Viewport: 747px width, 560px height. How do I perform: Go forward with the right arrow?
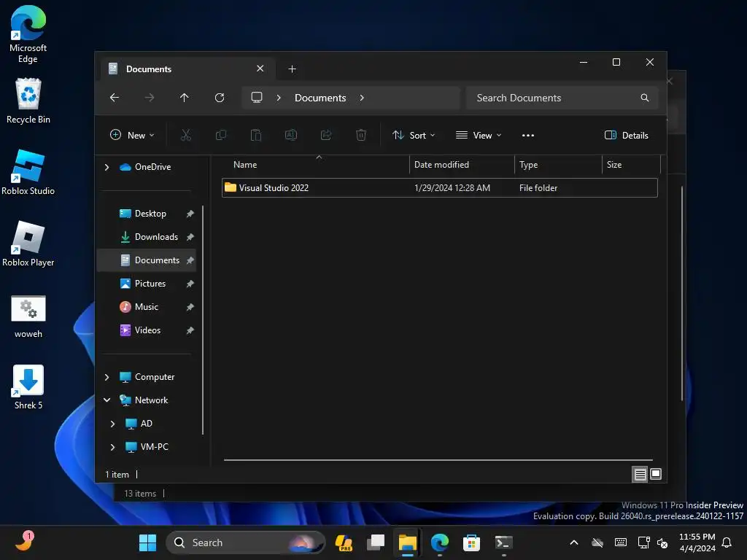pos(150,98)
